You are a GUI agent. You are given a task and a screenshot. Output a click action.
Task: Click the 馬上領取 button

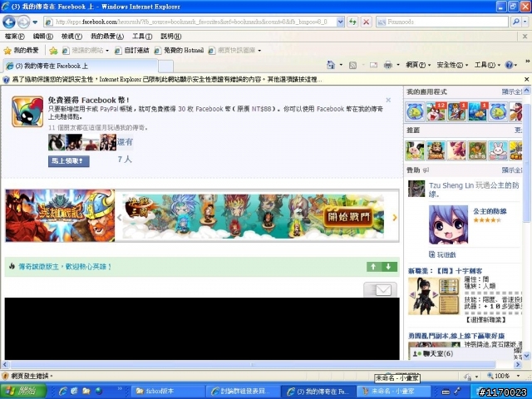[x=69, y=161]
